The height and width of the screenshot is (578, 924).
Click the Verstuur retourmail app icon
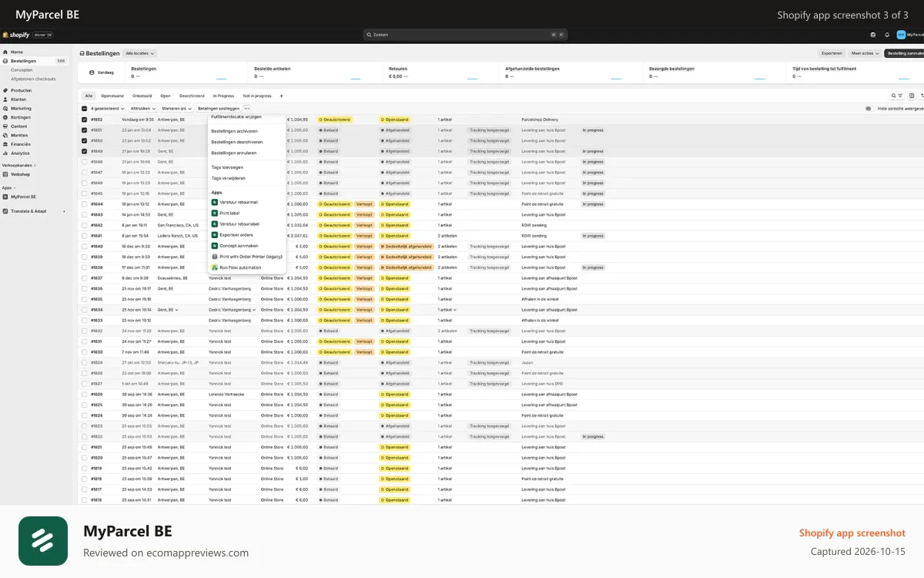[215, 202]
